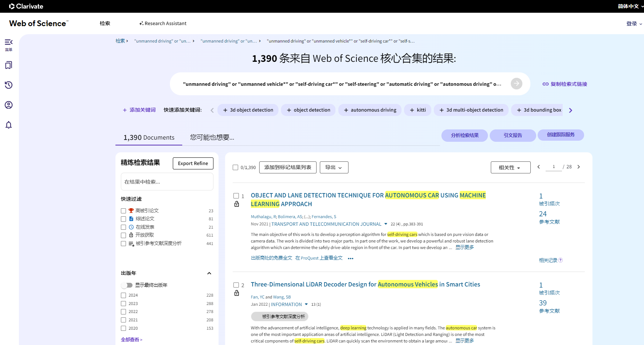Add 'autonomous driving' keyword chip

coord(370,110)
